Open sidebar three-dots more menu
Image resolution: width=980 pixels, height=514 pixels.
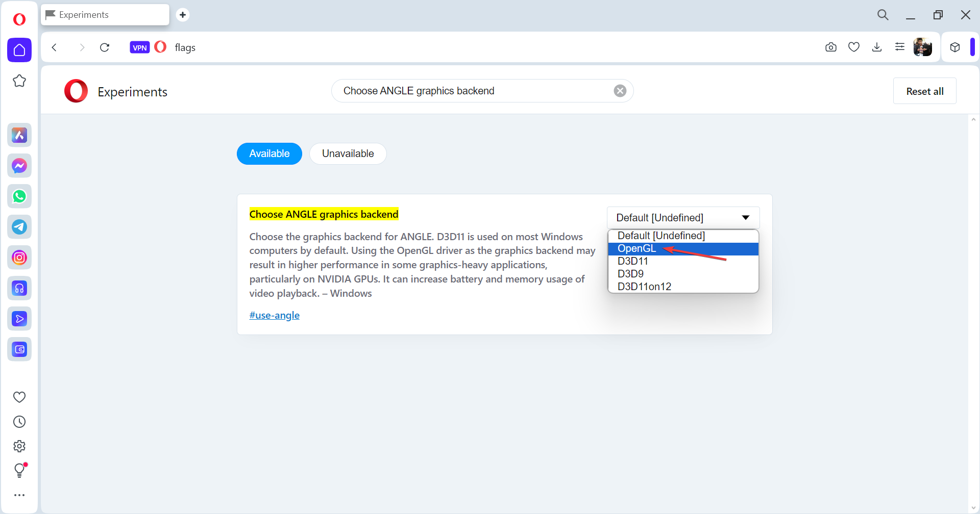tap(19, 495)
